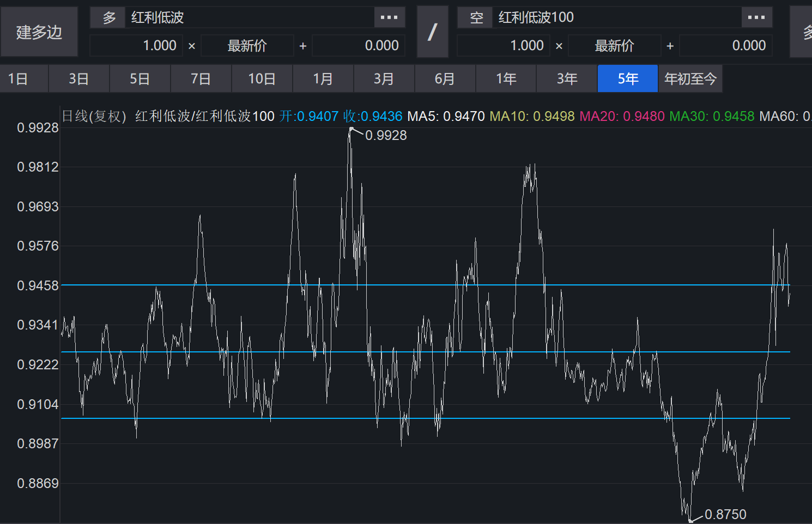The height and width of the screenshot is (524, 812).
Task: Click the 红利低波100 instrument name field
Action: point(616,17)
